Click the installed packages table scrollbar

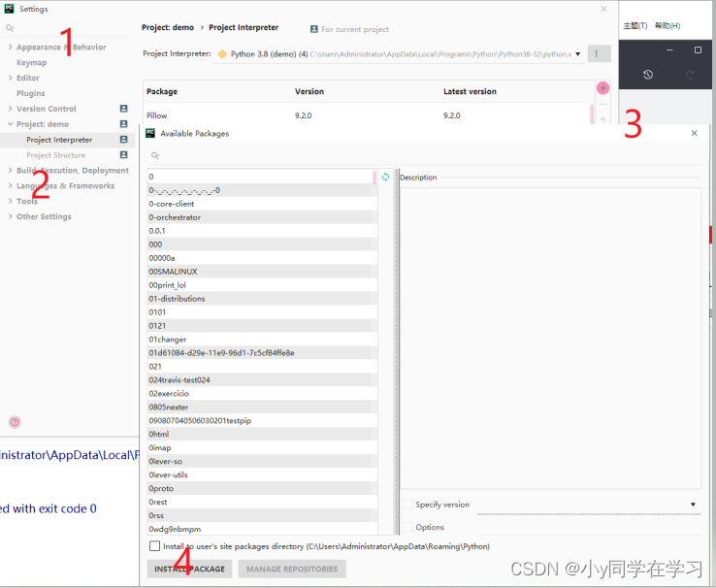tap(592, 114)
